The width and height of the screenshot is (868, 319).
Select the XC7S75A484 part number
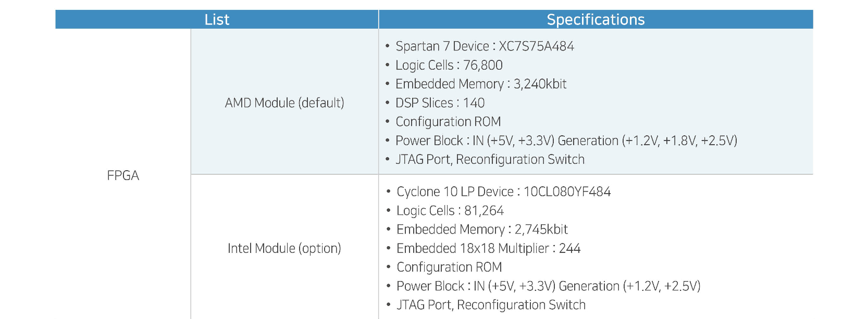click(536, 46)
